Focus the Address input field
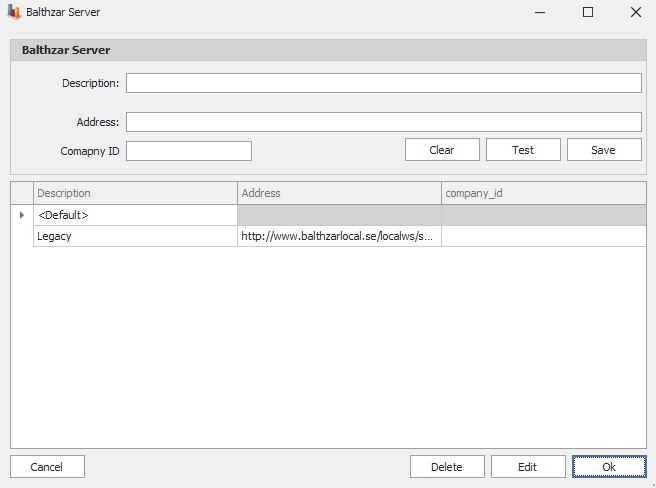 [384, 122]
